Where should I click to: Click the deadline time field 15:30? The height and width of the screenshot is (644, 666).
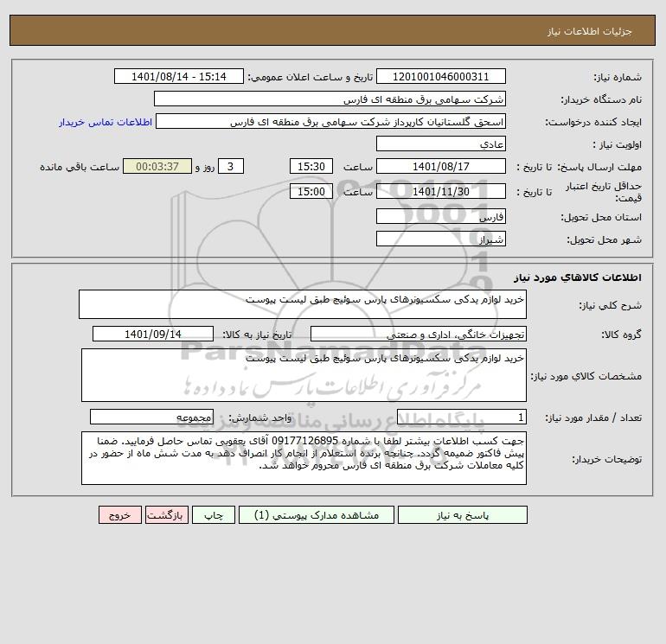311,167
